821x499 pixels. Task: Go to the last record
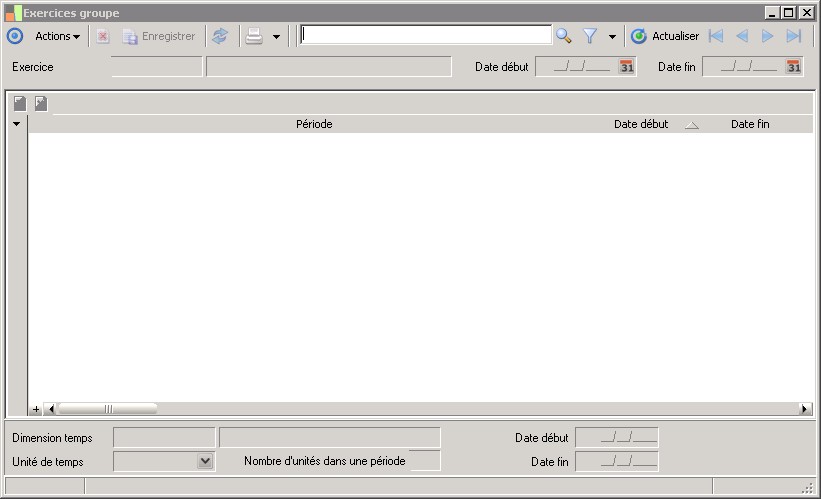tap(794, 36)
